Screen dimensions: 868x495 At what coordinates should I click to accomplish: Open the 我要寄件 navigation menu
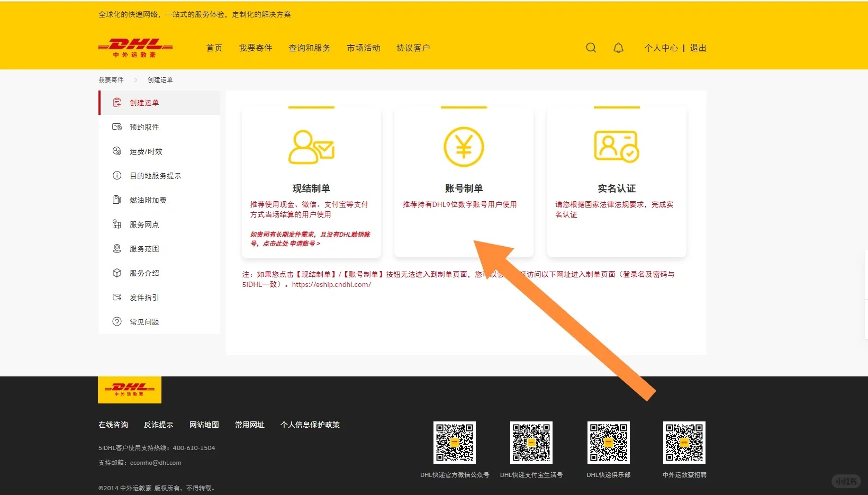point(255,48)
